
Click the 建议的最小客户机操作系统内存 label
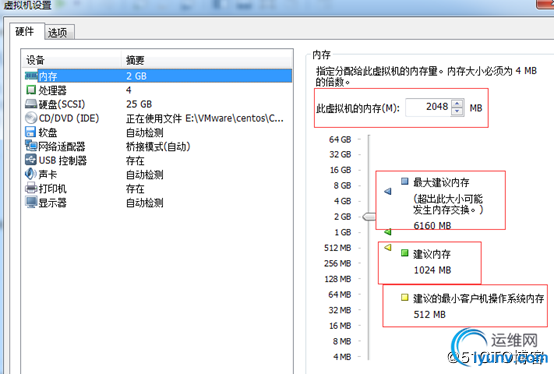(x=479, y=298)
